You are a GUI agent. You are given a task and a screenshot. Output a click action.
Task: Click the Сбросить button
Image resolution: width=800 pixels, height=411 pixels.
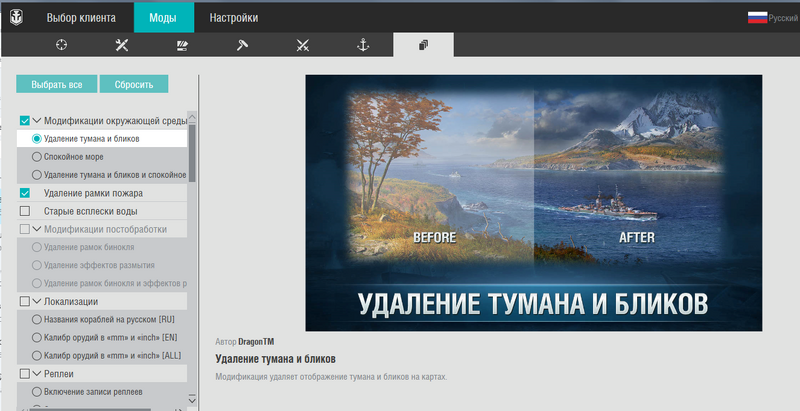click(x=134, y=84)
